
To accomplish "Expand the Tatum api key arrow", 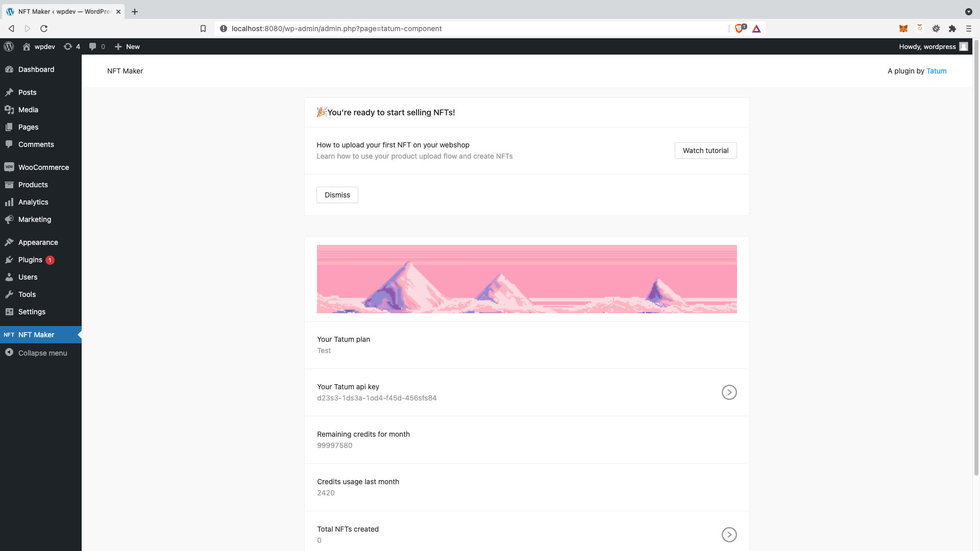I will click(x=729, y=392).
